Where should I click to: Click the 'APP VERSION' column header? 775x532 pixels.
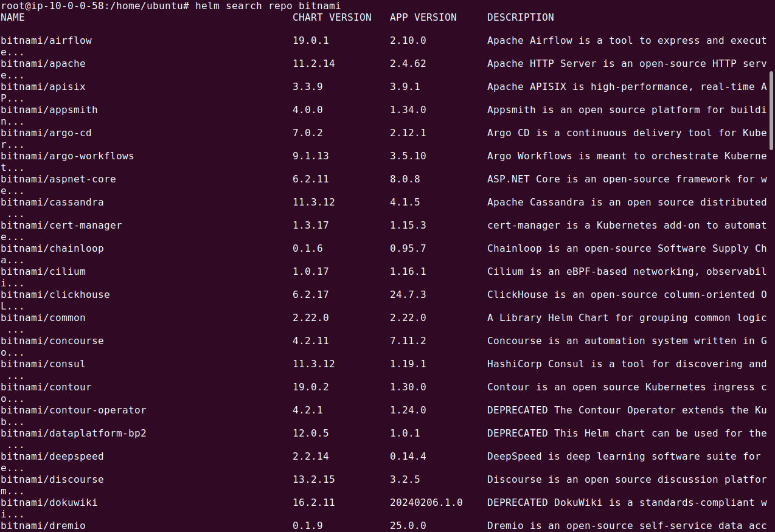point(423,18)
